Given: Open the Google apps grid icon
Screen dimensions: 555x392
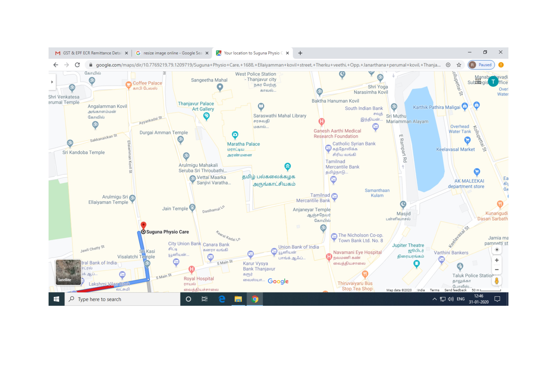Looking at the screenshot, I should pyautogui.click(x=478, y=81).
